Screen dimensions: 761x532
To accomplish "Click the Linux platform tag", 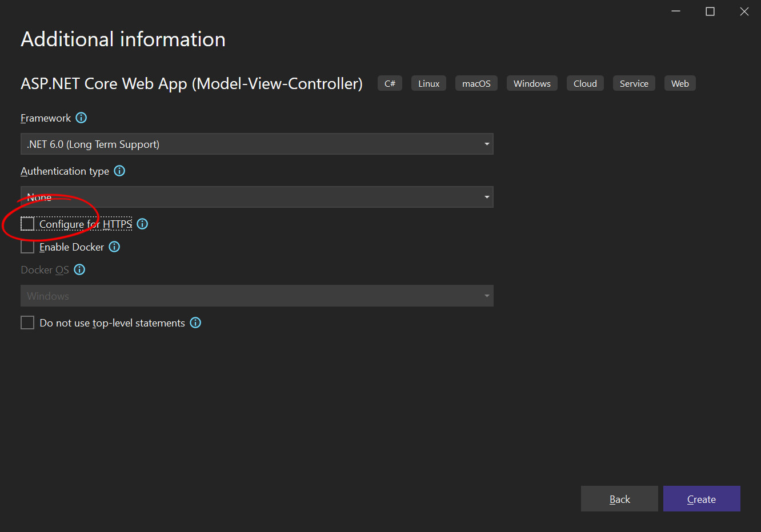I will (x=428, y=83).
